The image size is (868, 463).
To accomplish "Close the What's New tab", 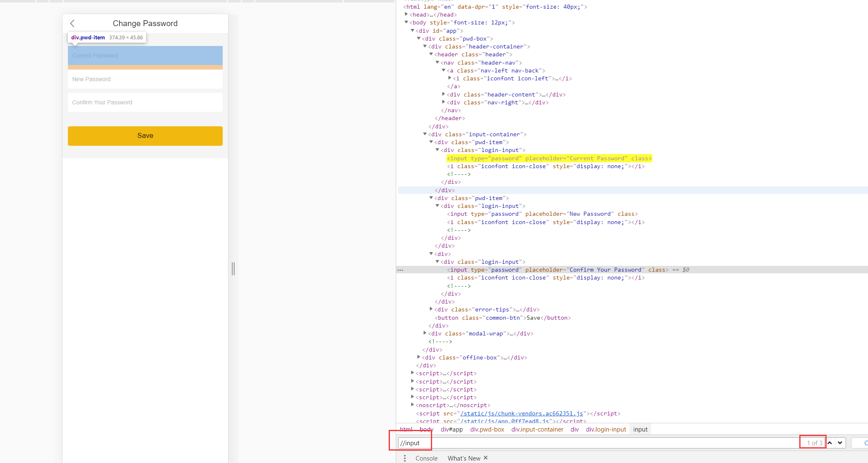I will pyautogui.click(x=486, y=458).
